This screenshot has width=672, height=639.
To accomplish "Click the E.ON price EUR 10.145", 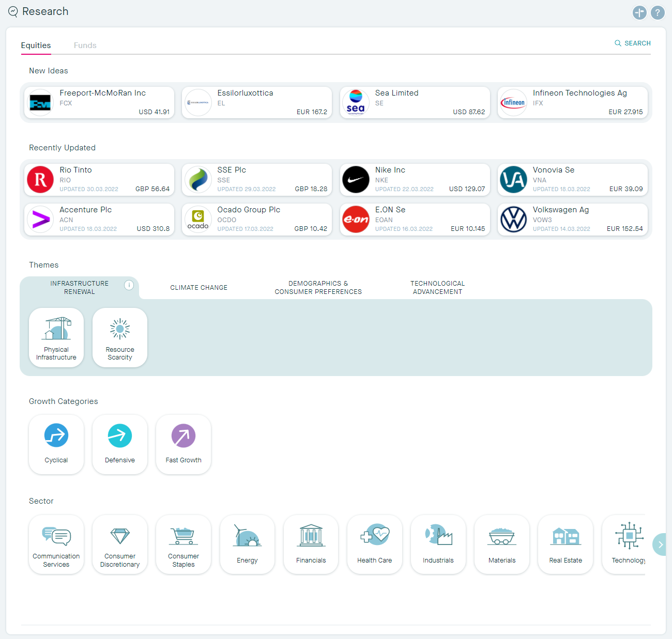I will (468, 229).
